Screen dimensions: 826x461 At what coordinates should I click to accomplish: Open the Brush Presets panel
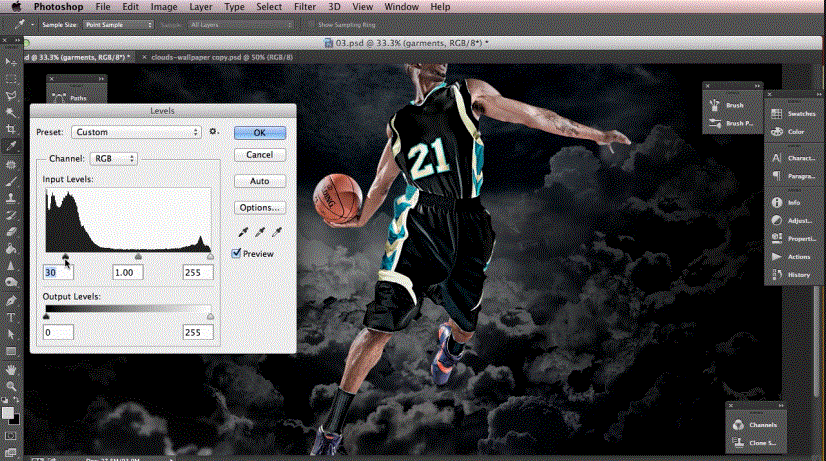point(732,123)
